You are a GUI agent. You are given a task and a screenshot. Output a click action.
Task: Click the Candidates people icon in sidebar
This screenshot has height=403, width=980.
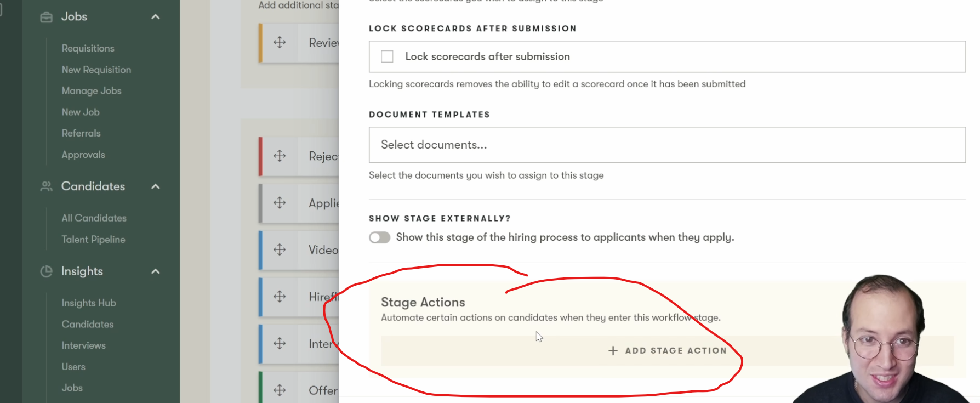pos(47,186)
